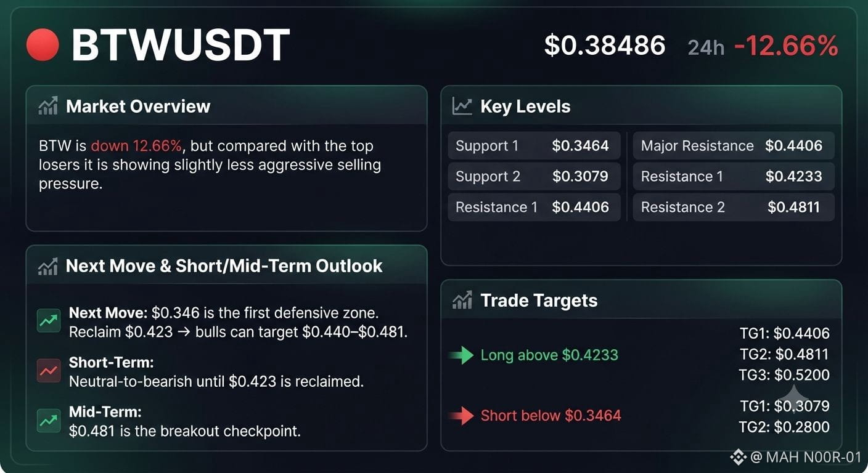The width and height of the screenshot is (868, 473).
Task: Click the Next Move & Short/Mid-Term Outlook heading
Action: 224,266
